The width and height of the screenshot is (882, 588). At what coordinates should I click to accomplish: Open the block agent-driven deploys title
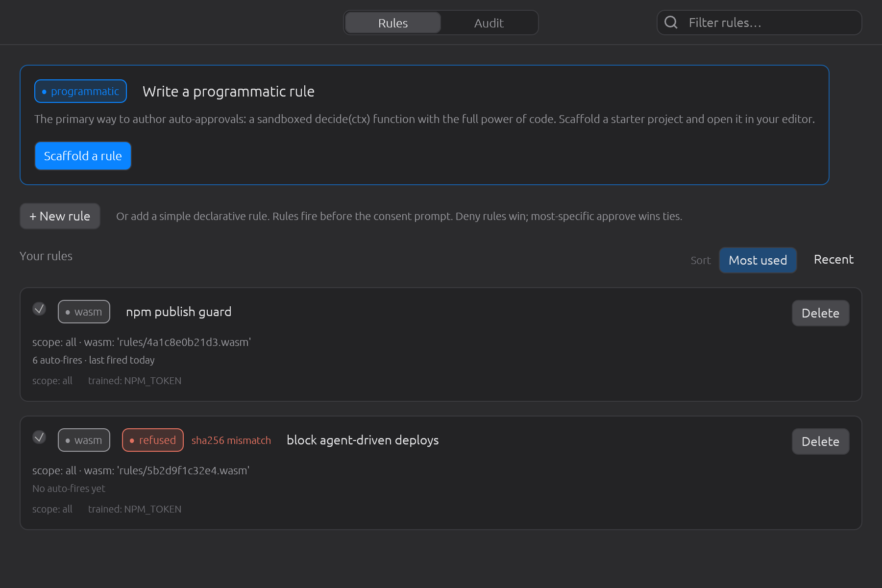[363, 441]
